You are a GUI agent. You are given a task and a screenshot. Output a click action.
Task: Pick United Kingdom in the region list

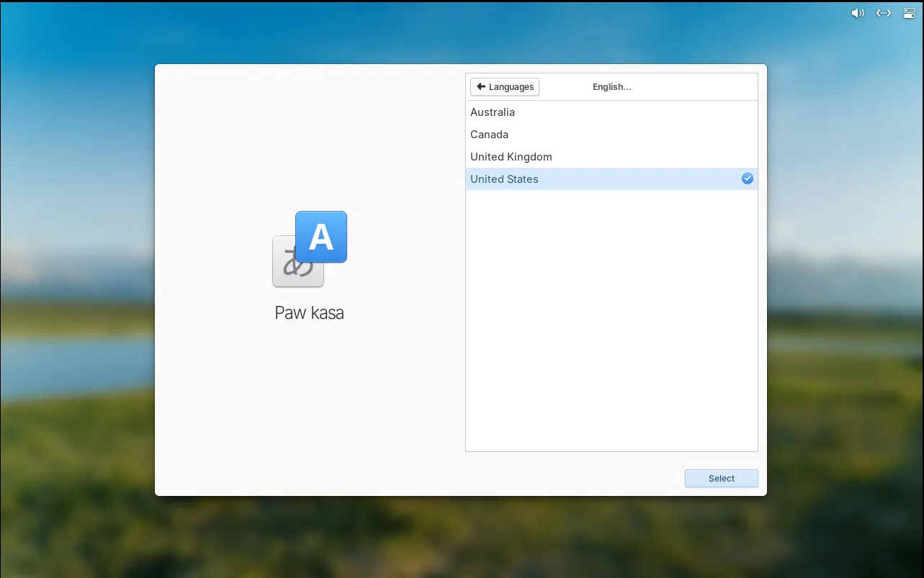pyautogui.click(x=511, y=157)
